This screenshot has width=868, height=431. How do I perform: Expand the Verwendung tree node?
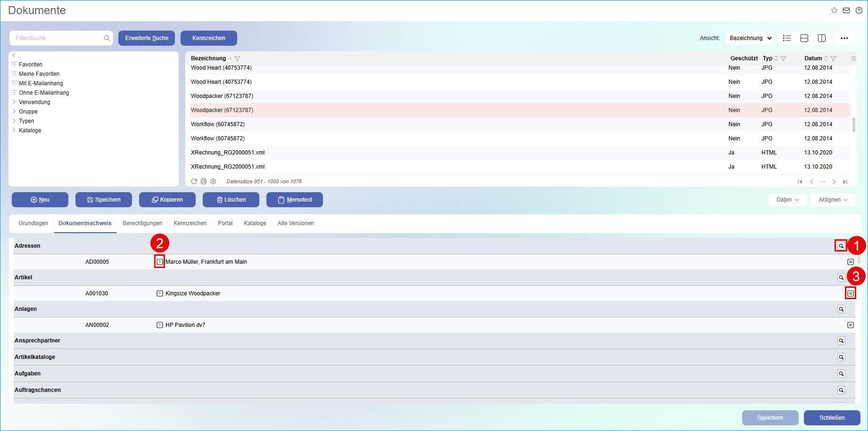pos(14,102)
